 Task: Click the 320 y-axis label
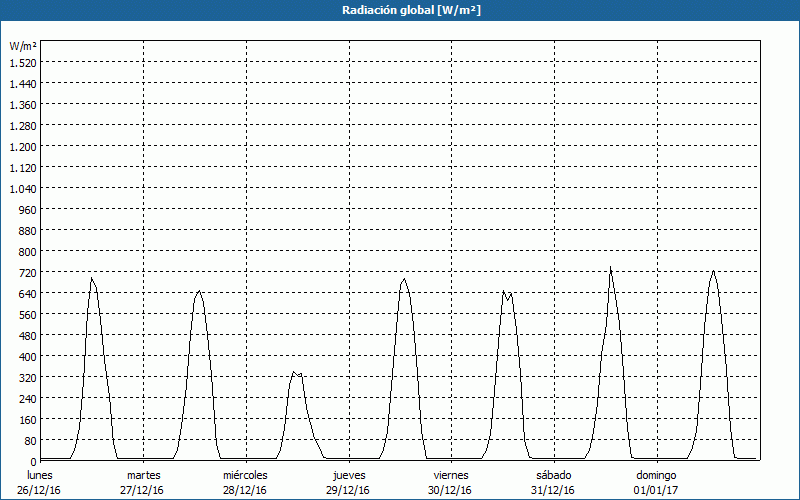(26, 378)
